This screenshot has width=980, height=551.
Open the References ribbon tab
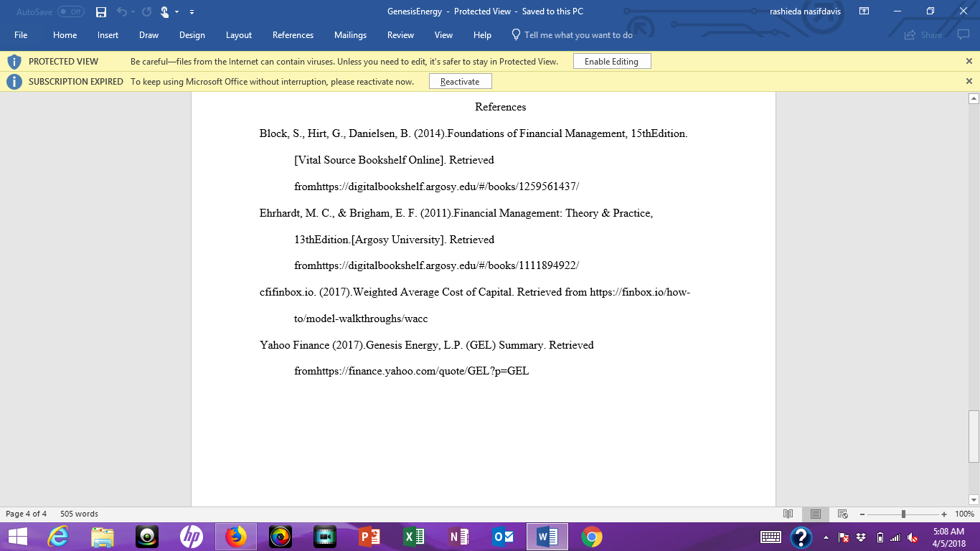293,35
